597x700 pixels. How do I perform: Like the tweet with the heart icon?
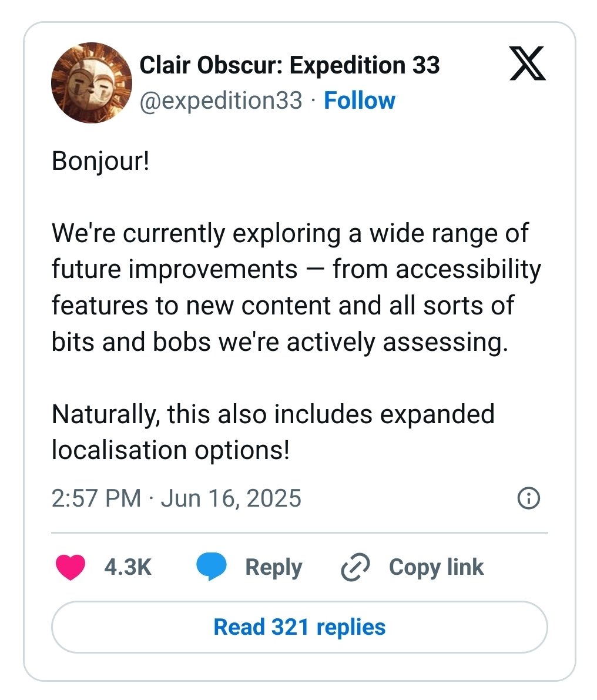tap(71, 567)
